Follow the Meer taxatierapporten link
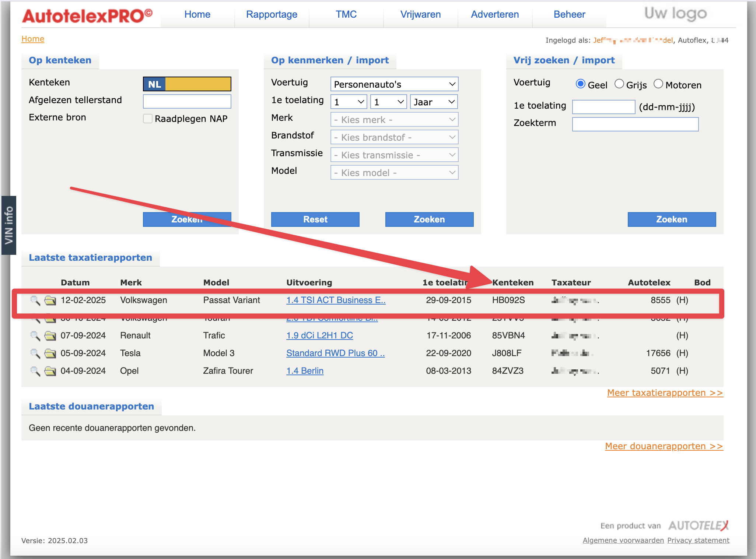 click(665, 393)
